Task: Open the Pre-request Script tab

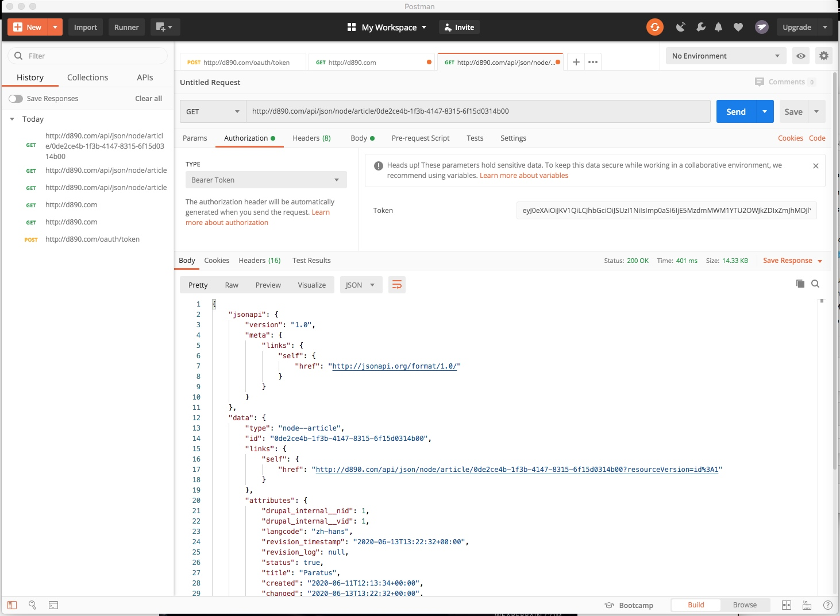Action: pyautogui.click(x=421, y=138)
